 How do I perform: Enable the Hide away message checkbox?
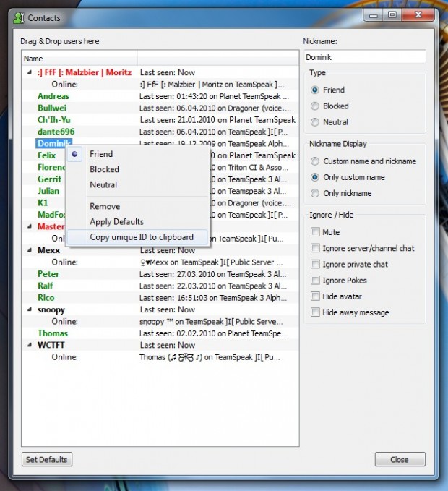[x=315, y=312]
